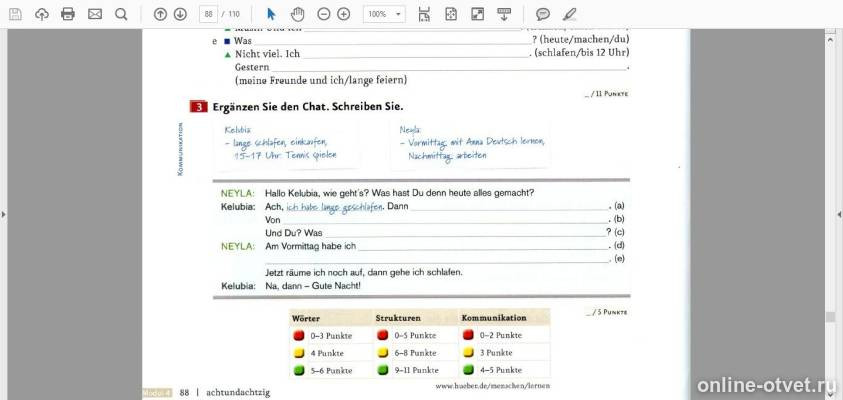This screenshot has width=843, height=400.
Task: Expand the left side panel arrow
Action: [x=4, y=215]
